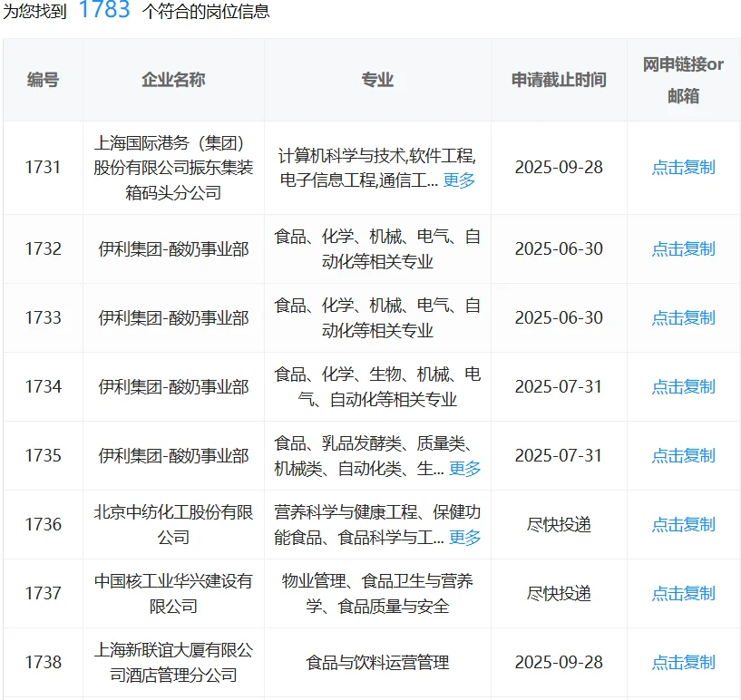This screenshot has width=741, height=700.
Task: Click the 企业名称 column header
Action: click(x=173, y=80)
